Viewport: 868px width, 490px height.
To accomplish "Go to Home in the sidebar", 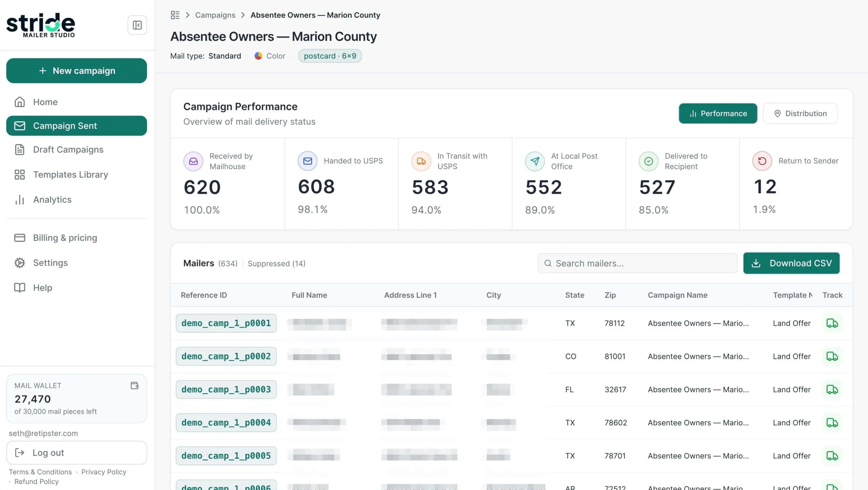I will coord(77,102).
